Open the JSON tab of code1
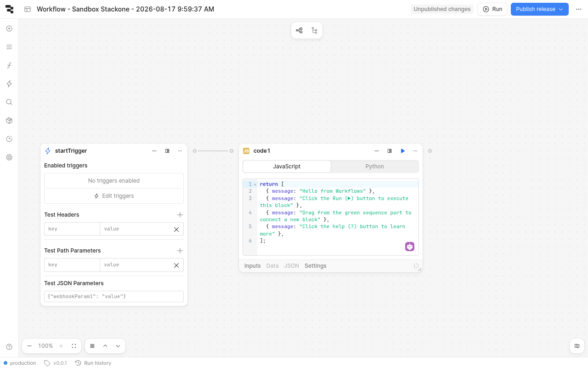The width and height of the screenshot is (588, 368). click(292, 266)
